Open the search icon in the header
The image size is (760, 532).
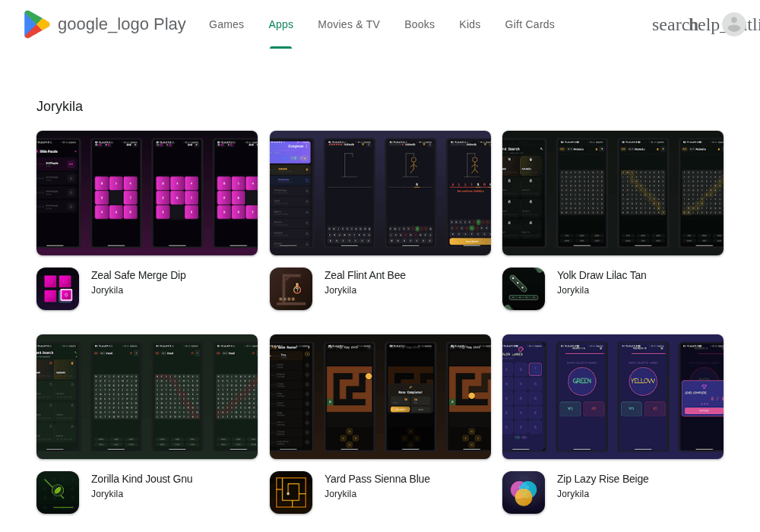670,25
